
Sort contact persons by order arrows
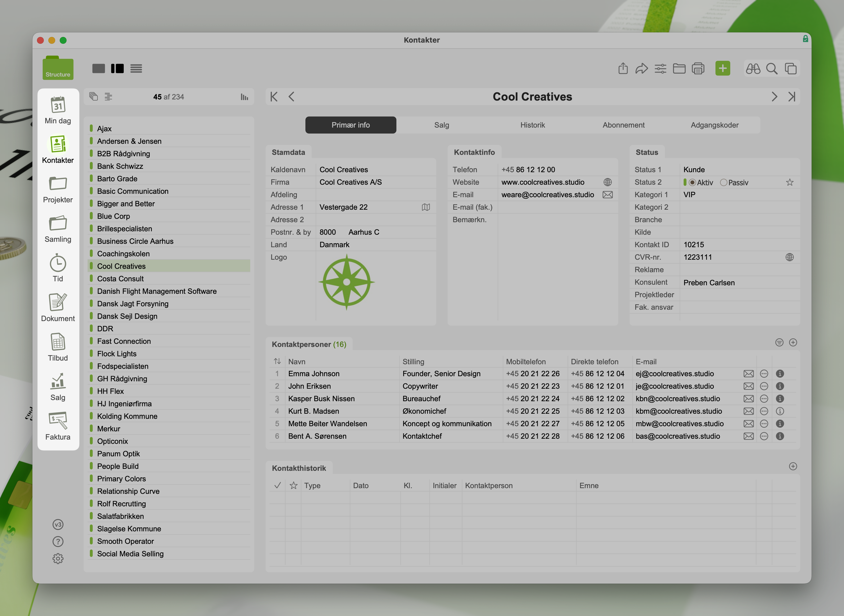[x=277, y=361]
